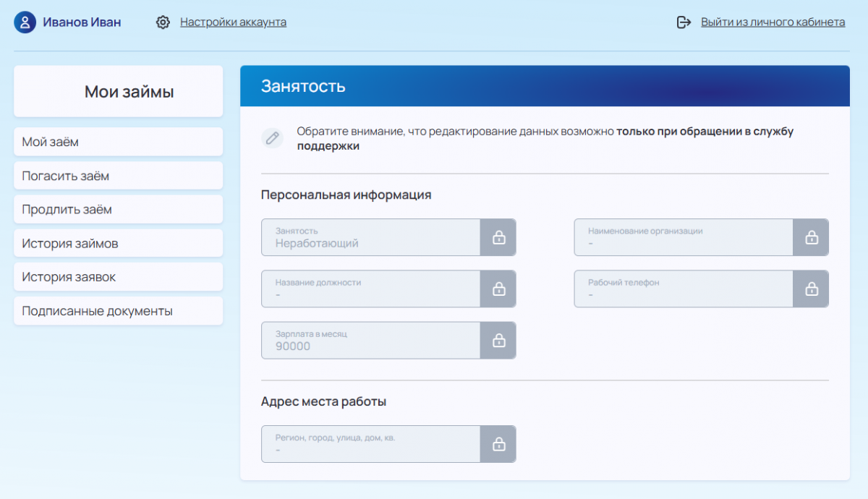
Task: Click the logout door icon
Action: pos(684,22)
